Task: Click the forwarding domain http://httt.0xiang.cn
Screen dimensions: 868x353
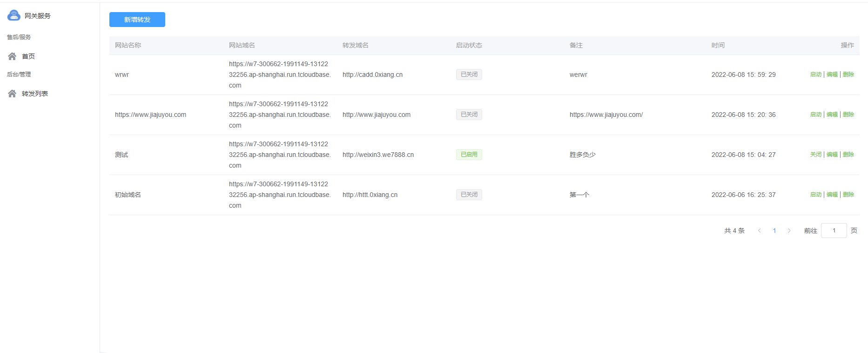Action: tap(370, 195)
